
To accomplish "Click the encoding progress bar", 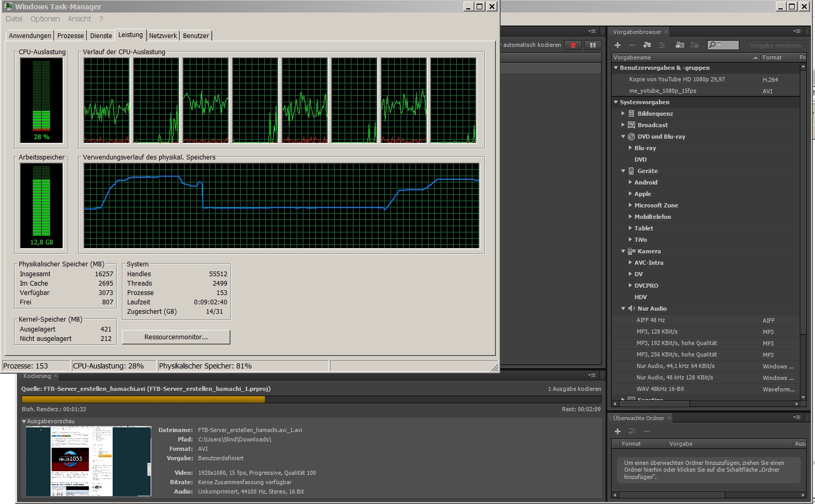I will 311,400.
